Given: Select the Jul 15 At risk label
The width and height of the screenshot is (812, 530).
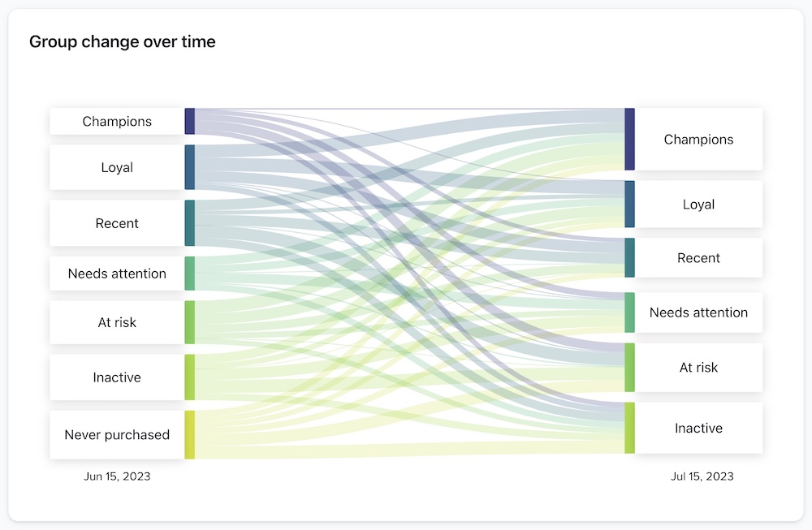Looking at the screenshot, I should coord(698,368).
